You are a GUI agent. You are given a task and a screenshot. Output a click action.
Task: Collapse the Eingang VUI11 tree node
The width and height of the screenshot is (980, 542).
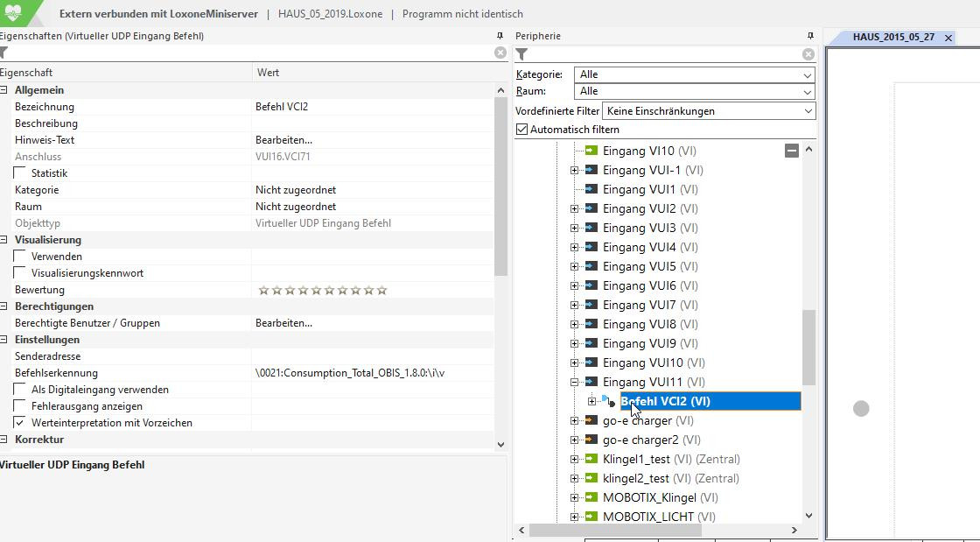pyautogui.click(x=575, y=382)
